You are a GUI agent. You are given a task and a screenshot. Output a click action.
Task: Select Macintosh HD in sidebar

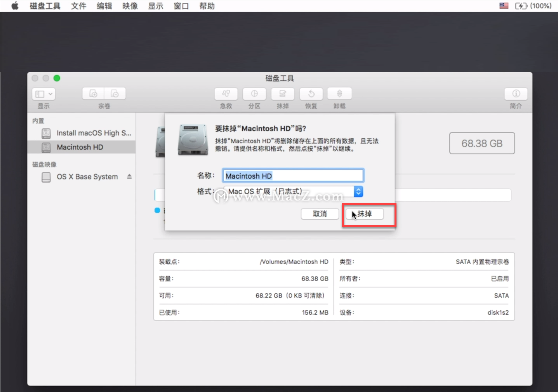click(x=82, y=147)
